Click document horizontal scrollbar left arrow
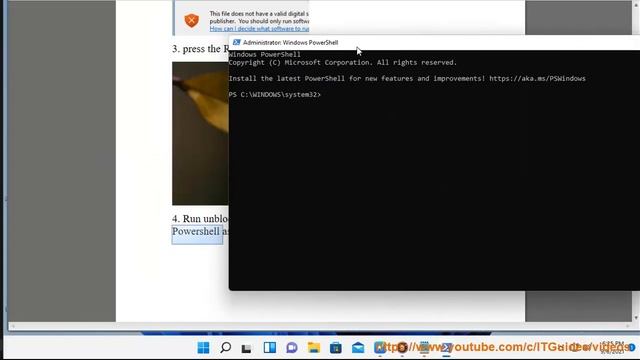640x360 pixels. 13,326
